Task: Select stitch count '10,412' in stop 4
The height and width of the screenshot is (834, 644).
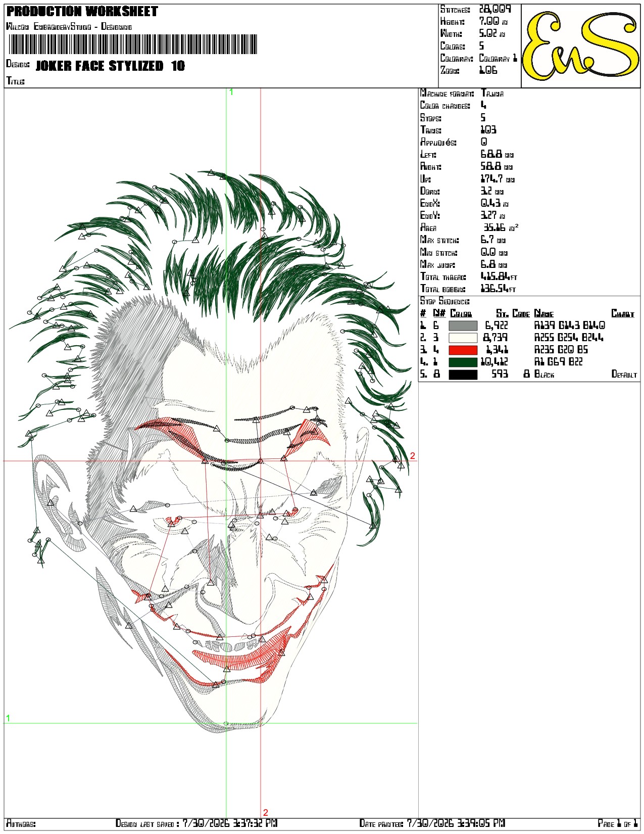Action: coord(494,362)
